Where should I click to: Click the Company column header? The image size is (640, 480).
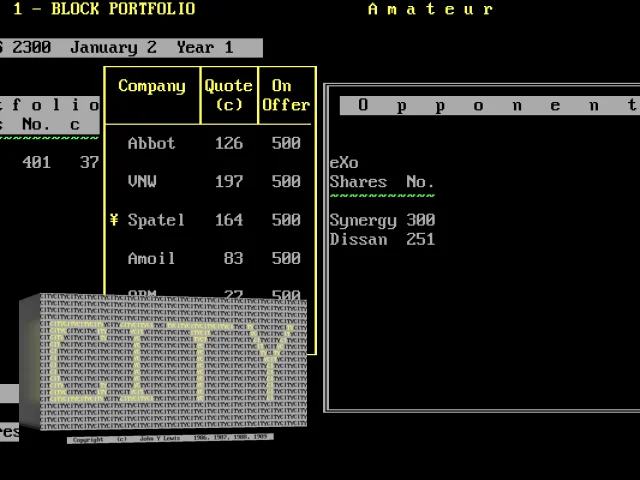click(152, 87)
